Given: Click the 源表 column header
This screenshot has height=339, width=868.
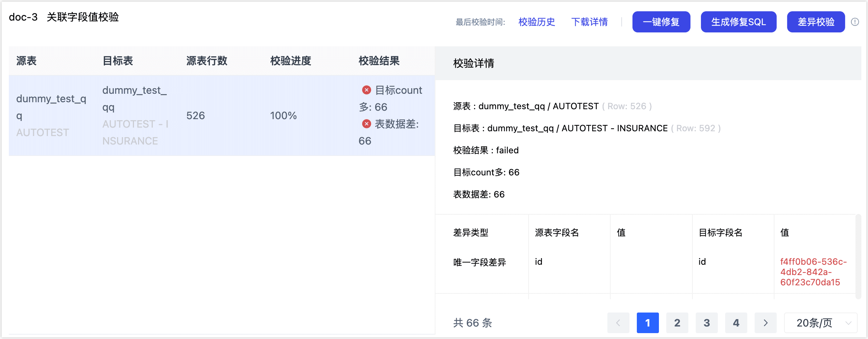Looking at the screenshot, I should 26,61.
